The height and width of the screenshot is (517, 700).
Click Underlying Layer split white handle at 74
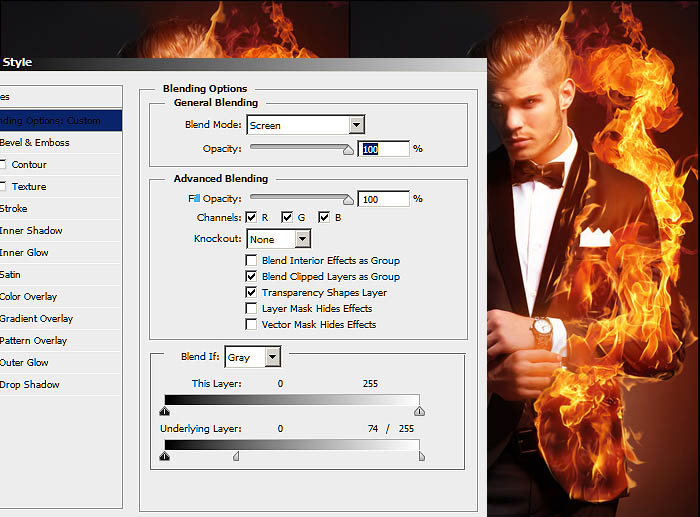pyautogui.click(x=236, y=456)
